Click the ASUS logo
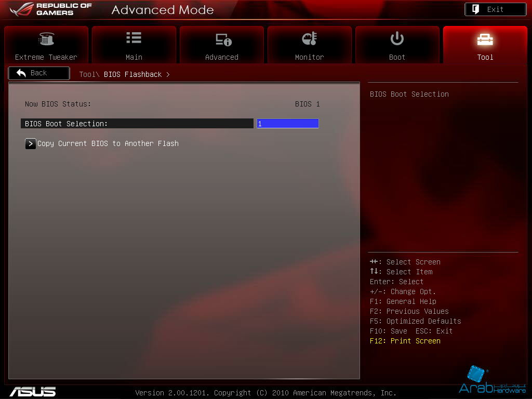Image resolution: width=532 pixels, height=399 pixels. pyautogui.click(x=33, y=392)
